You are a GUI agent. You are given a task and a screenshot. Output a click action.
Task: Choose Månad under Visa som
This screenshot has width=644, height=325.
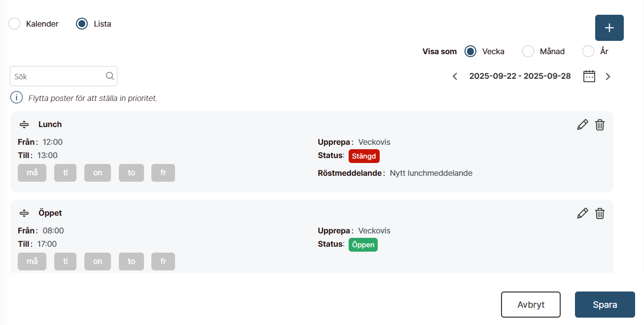point(528,51)
